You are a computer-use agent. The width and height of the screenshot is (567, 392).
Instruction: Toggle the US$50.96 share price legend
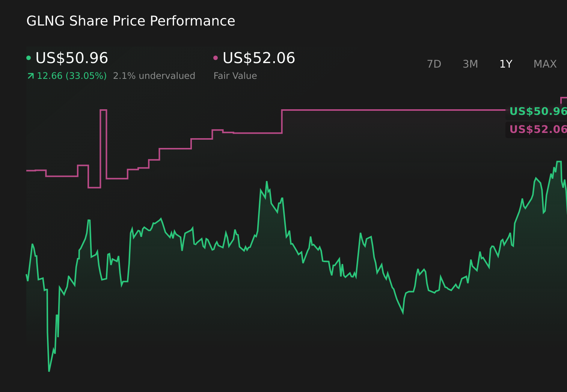click(x=71, y=58)
